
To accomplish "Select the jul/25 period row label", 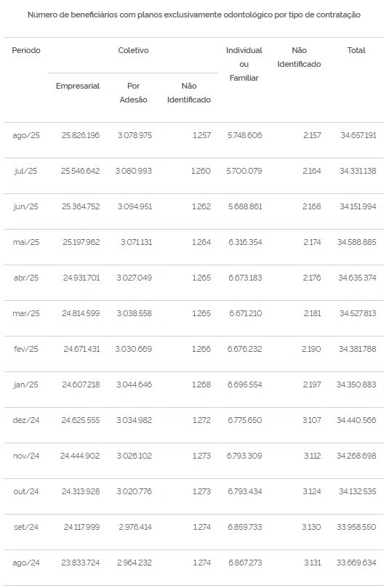I will 26,171.
